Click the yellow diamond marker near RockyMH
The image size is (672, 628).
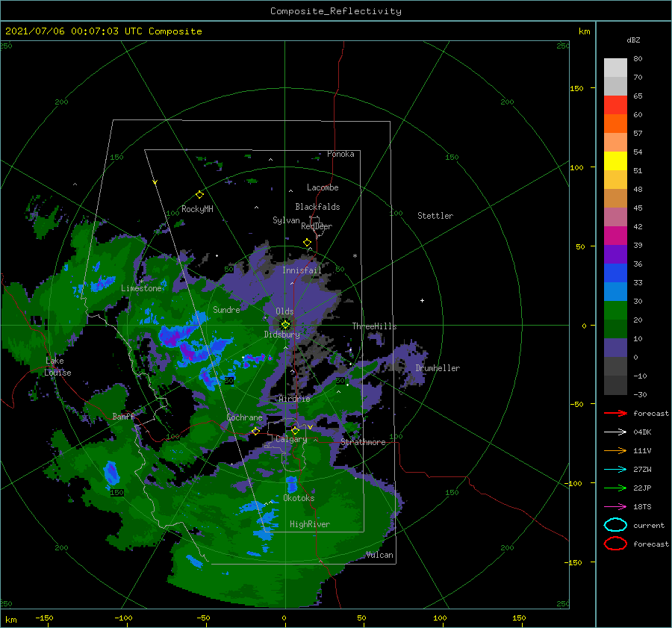(199, 195)
